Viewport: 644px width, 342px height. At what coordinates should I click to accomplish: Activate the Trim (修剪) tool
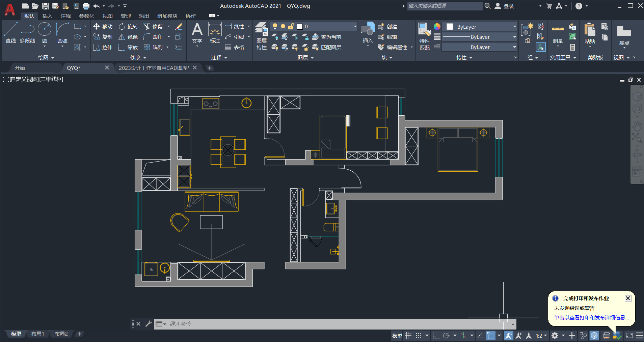[x=154, y=26]
